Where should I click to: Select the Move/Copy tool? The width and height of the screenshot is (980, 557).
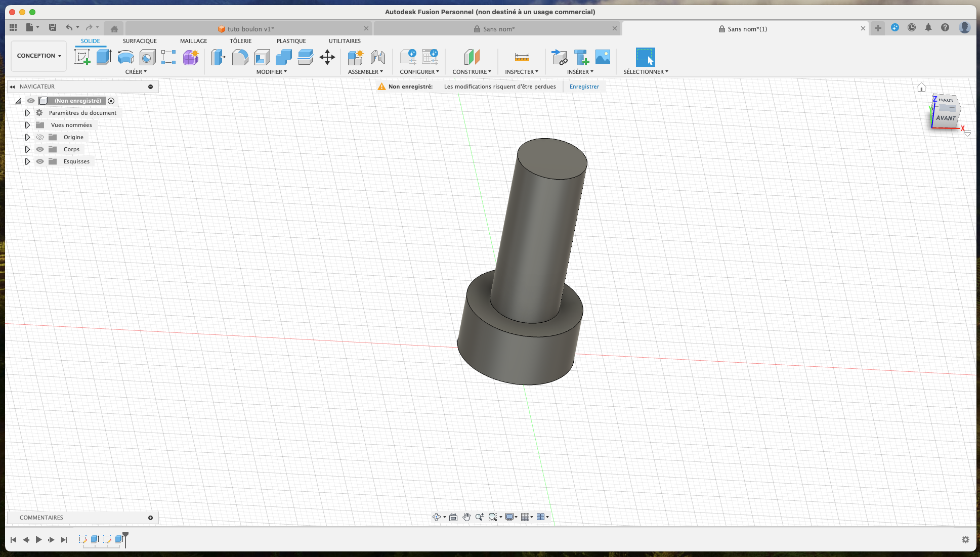327,57
